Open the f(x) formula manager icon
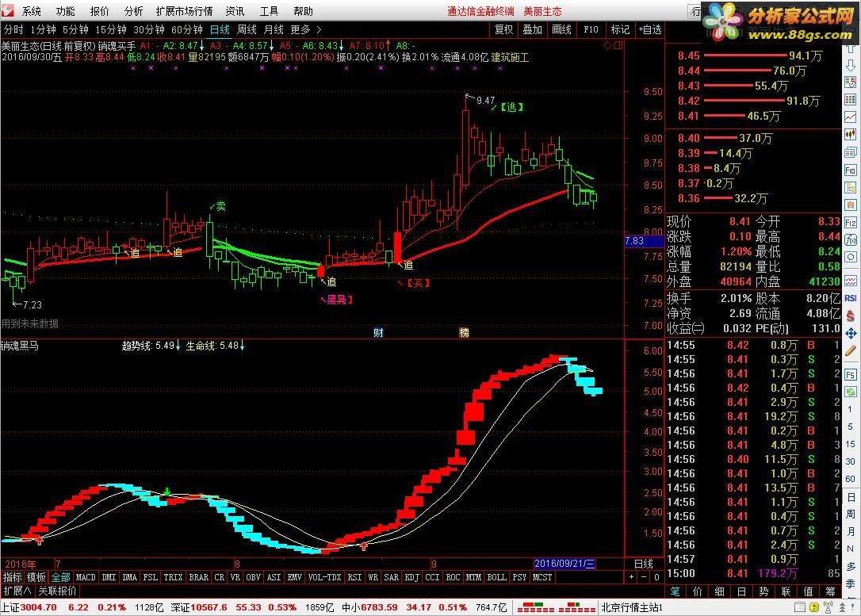Image resolution: width=861 pixels, height=616 pixels. [x=850, y=240]
